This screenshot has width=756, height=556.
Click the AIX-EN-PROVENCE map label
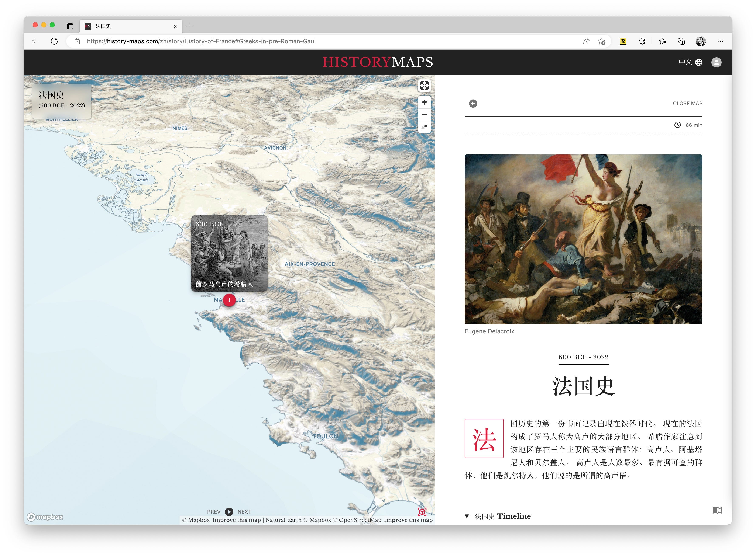pyautogui.click(x=310, y=264)
